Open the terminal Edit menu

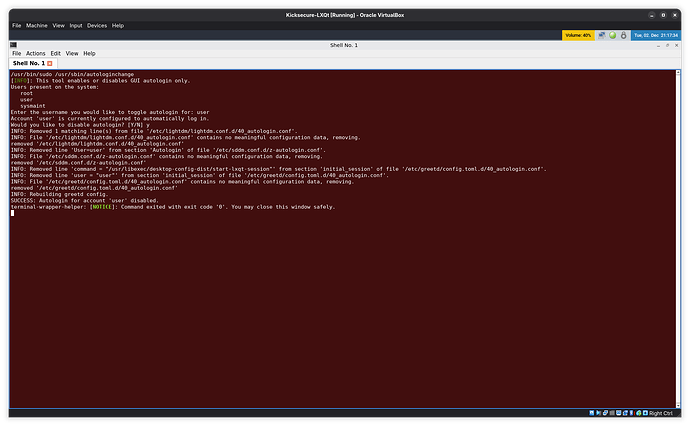pos(56,53)
